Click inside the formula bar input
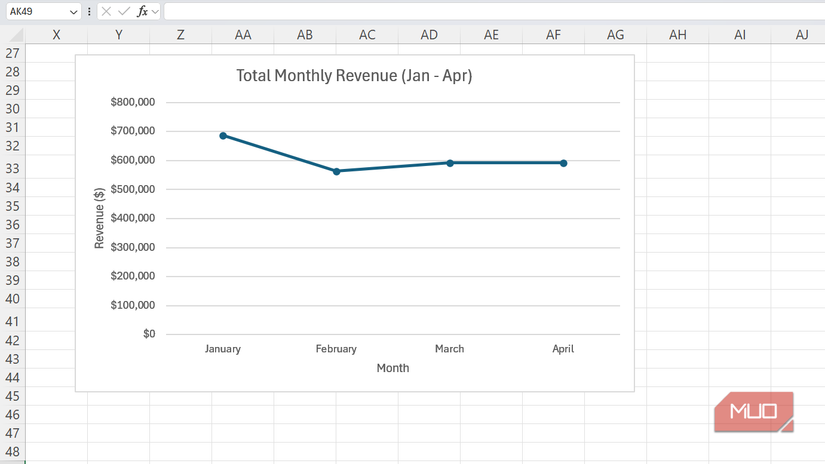Screen dimensions: 825x464 pos(490,11)
